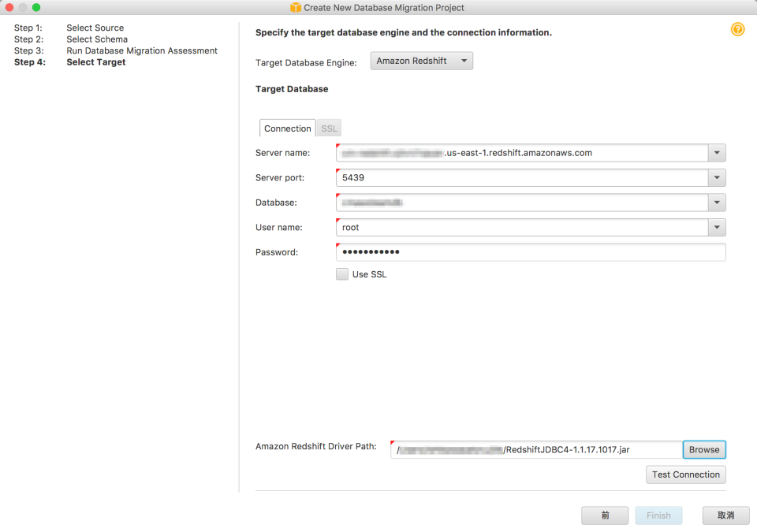Select Step 2: Select Schema
Viewport: 757px width, 532px height.
click(x=95, y=39)
